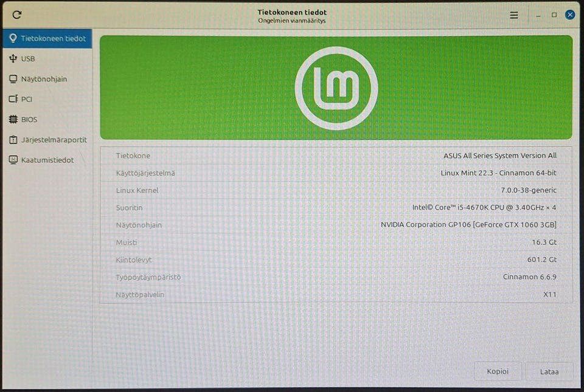Select the USB icon in sidebar
This screenshot has height=392, width=584.
pyautogui.click(x=13, y=58)
